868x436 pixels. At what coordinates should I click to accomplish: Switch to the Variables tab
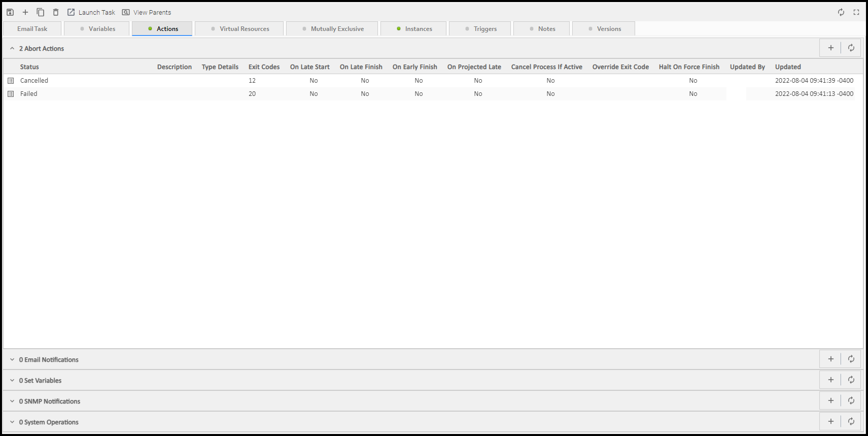(x=97, y=29)
